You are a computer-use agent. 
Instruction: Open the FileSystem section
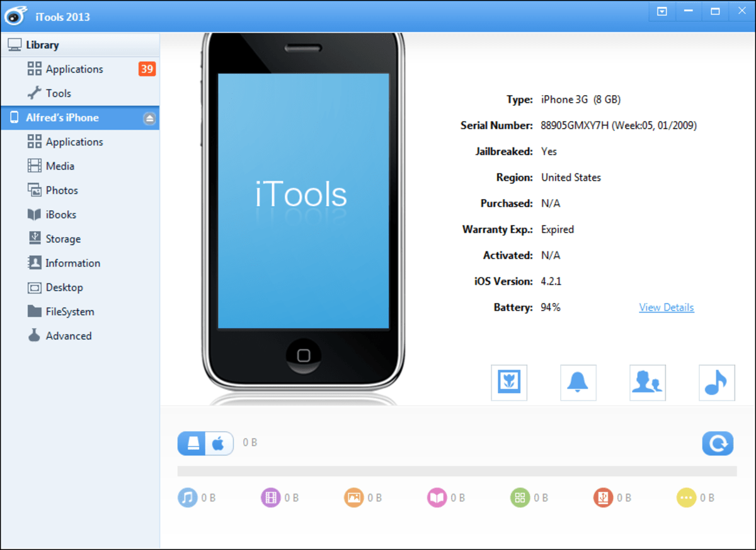point(80,312)
